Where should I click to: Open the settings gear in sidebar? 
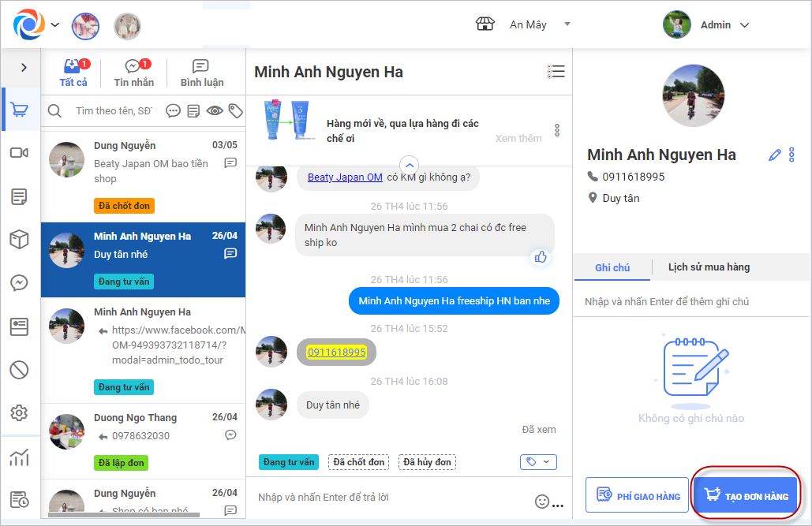[x=20, y=412]
